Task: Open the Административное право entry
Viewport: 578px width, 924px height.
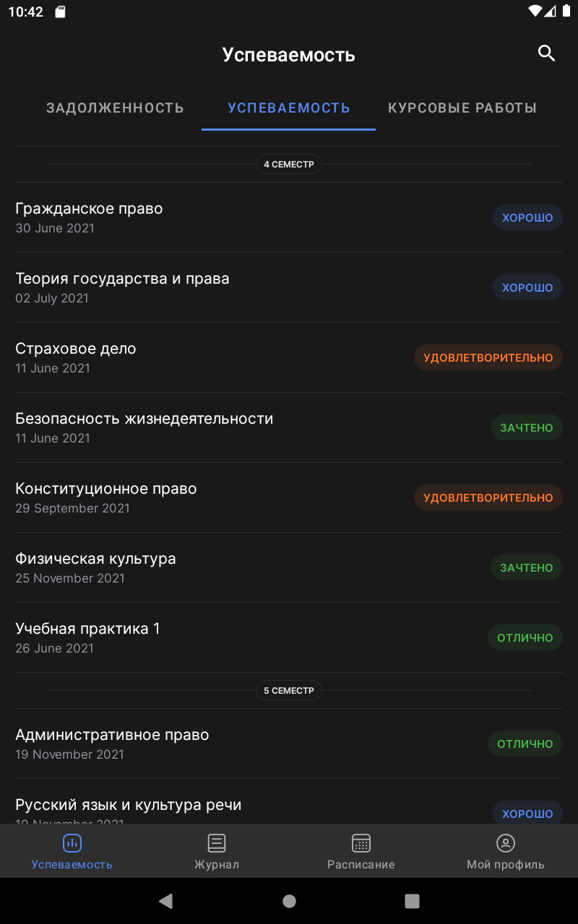Action: [x=289, y=744]
